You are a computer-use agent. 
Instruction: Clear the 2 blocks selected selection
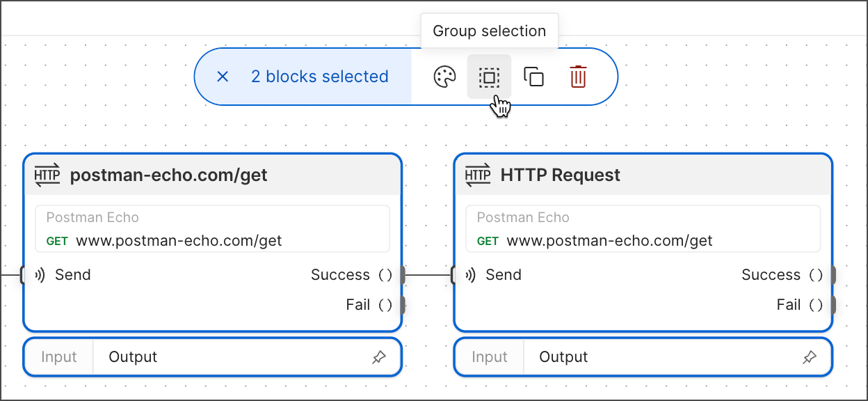[x=223, y=77]
